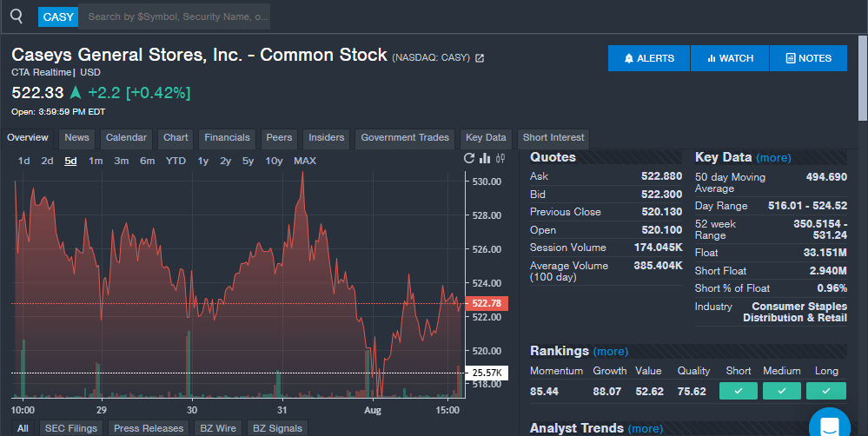Image resolution: width=868 pixels, height=436 pixels.
Task: Select the 1m chart range
Action: [x=96, y=161]
